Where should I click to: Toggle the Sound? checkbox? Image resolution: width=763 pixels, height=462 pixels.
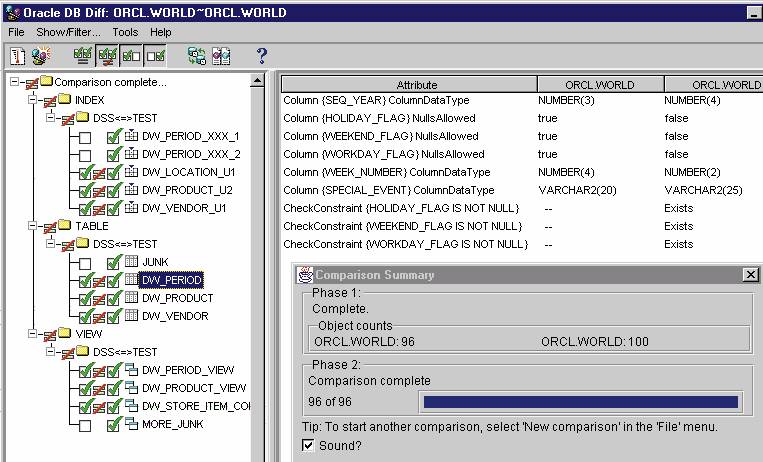coord(308,446)
